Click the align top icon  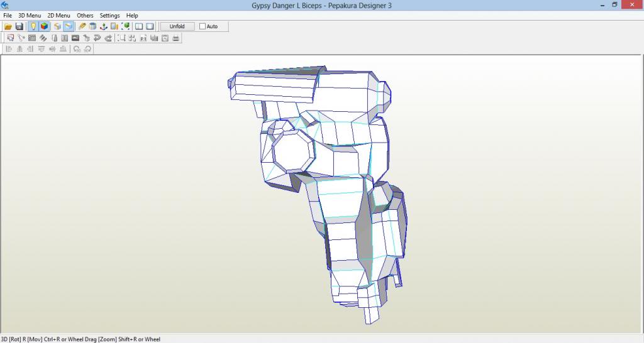pos(41,49)
